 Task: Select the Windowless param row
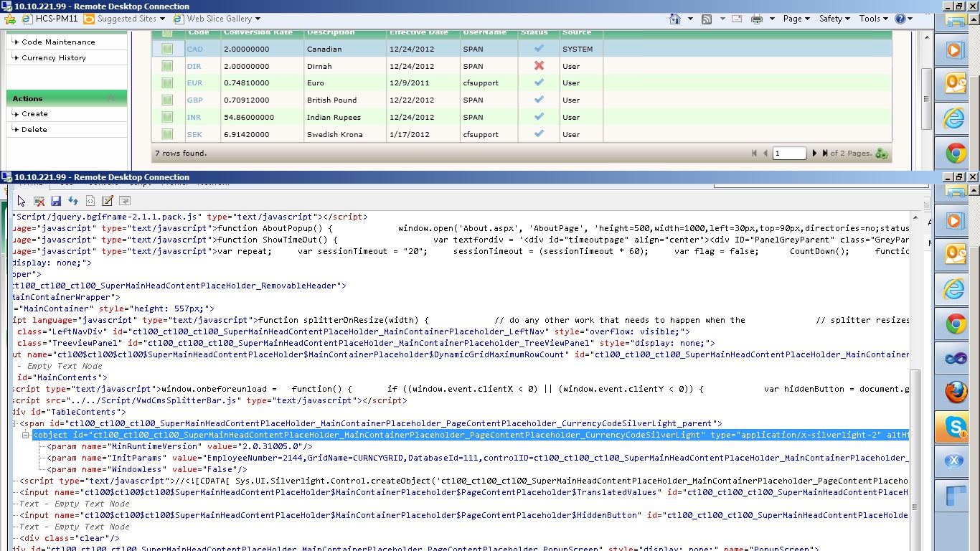click(147, 469)
